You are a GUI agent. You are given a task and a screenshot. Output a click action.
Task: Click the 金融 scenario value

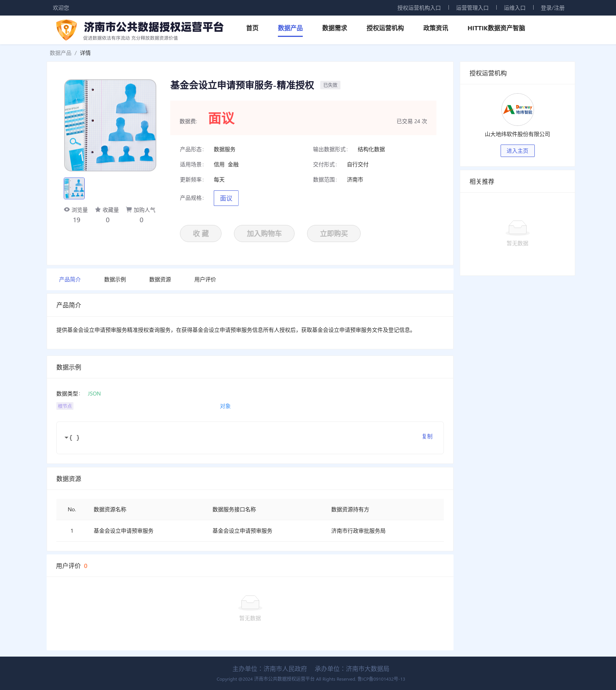point(233,164)
